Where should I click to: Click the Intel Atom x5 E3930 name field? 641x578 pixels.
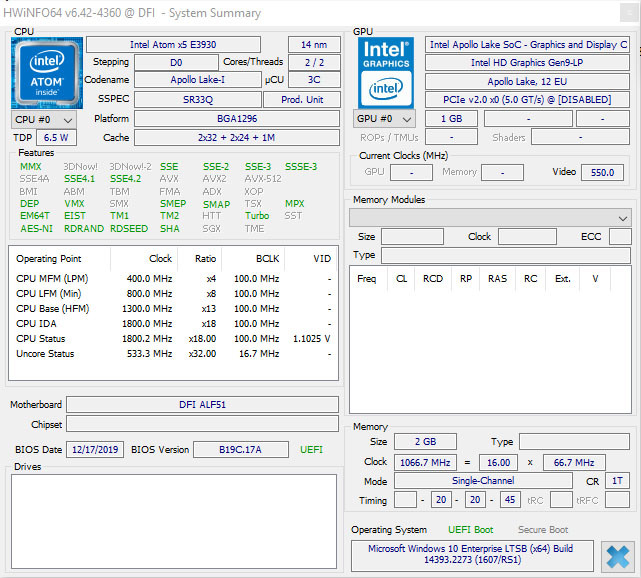173,45
